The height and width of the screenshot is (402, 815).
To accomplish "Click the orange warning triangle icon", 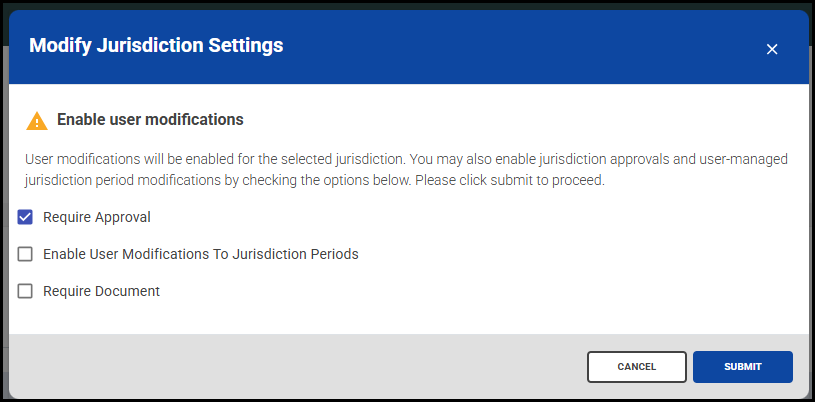I will tap(37, 120).
